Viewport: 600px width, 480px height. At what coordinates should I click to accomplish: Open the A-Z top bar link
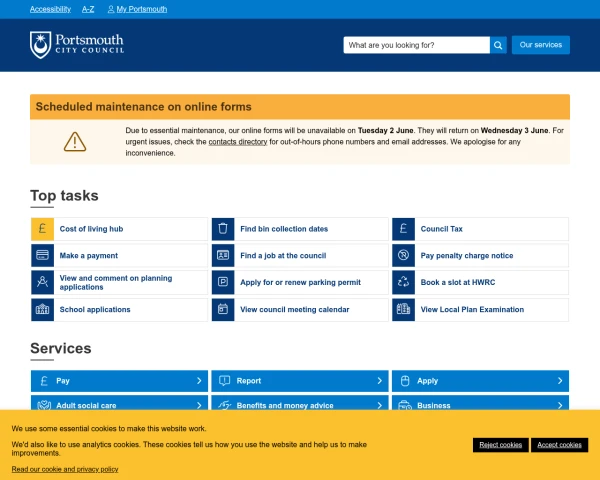(x=88, y=9)
